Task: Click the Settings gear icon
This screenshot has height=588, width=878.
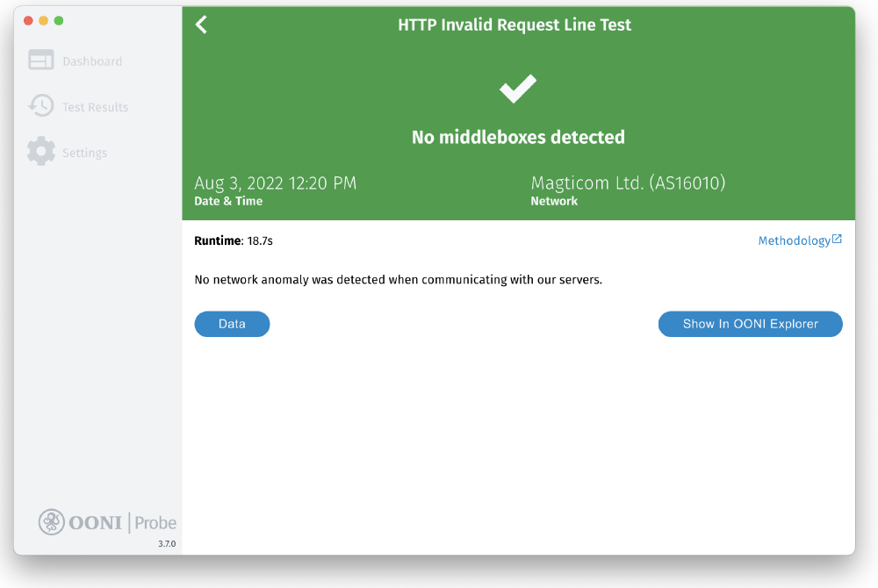Action: click(x=40, y=151)
